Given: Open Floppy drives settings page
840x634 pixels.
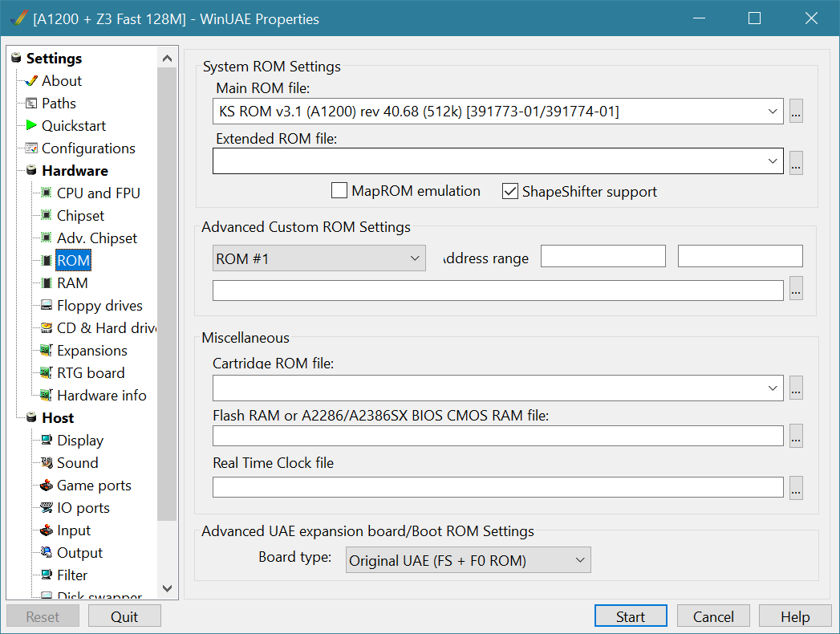Looking at the screenshot, I should click(x=99, y=306).
